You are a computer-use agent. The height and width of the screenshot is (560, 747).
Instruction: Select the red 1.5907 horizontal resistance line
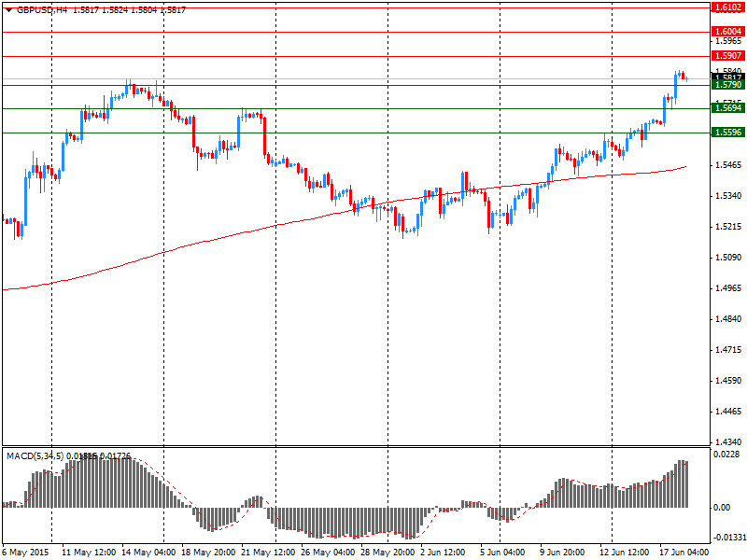point(357,56)
